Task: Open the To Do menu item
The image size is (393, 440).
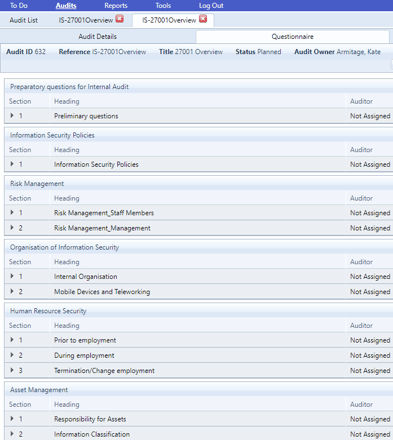Action: coord(19,6)
